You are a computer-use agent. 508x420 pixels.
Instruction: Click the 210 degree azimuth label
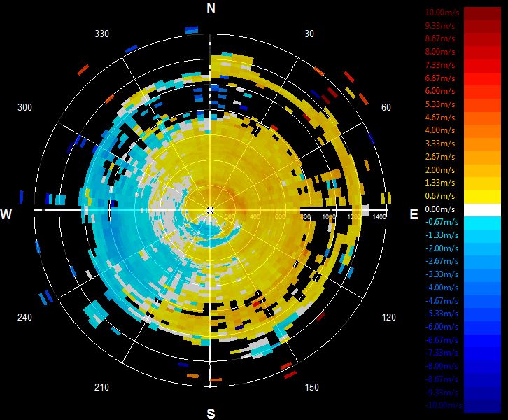(101, 387)
